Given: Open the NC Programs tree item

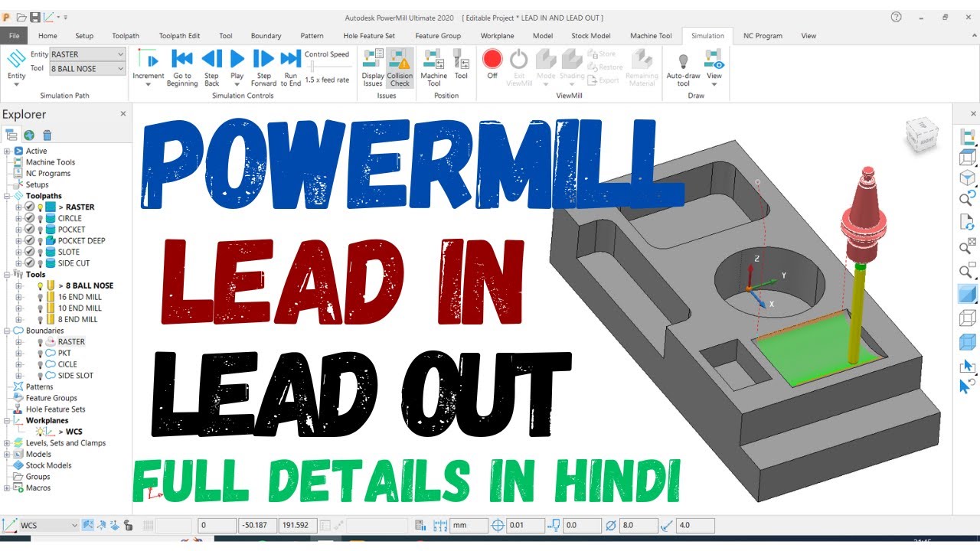Looking at the screenshot, I should [48, 173].
